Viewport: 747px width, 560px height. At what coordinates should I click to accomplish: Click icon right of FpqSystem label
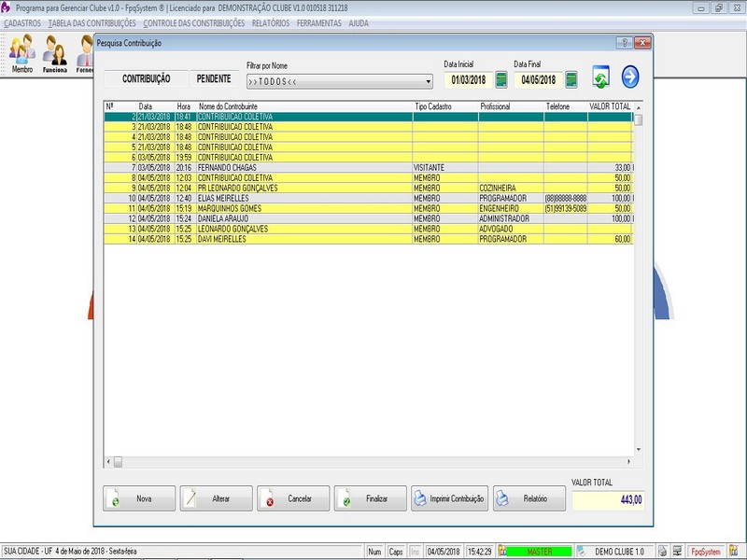tap(734, 552)
